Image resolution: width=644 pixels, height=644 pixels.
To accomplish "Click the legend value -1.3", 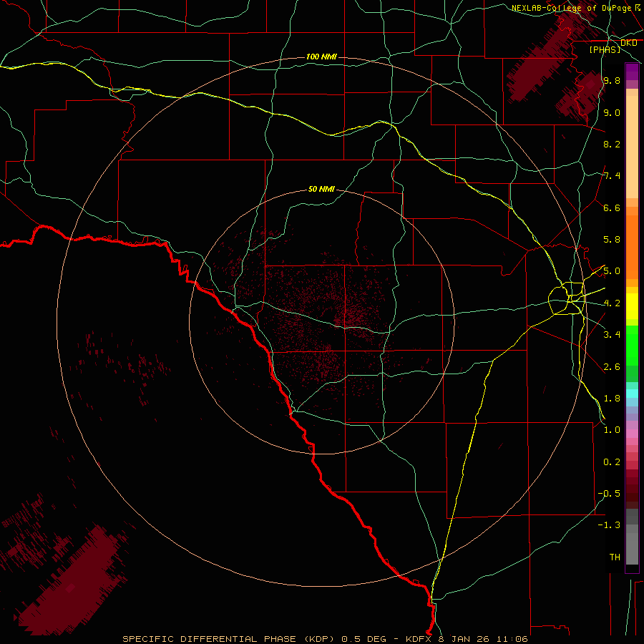I will point(609,525).
